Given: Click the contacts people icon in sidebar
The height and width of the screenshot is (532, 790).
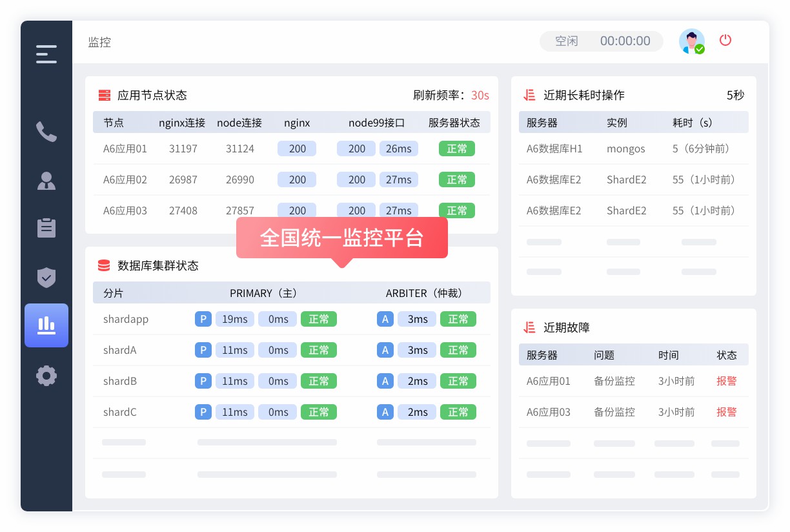Looking at the screenshot, I should click(x=46, y=181).
